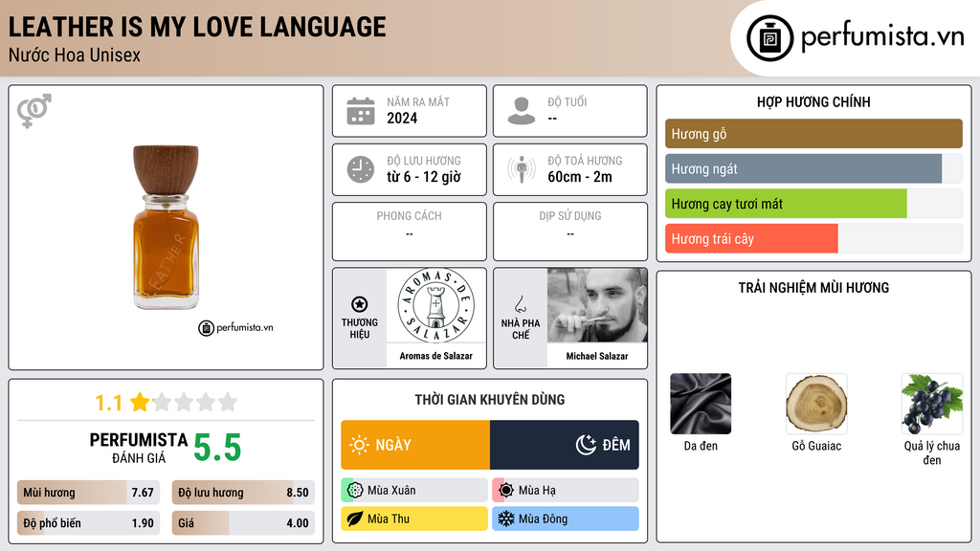The width and height of the screenshot is (980, 551).
Task: Click the snowflake icon for Mùa Đông
Action: [505, 518]
